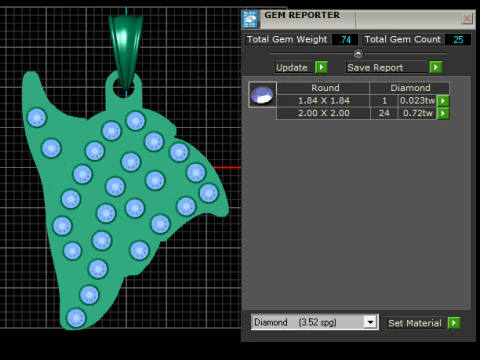
Task: Select the 1.84 X 1.84 size cell
Action: coord(323,101)
